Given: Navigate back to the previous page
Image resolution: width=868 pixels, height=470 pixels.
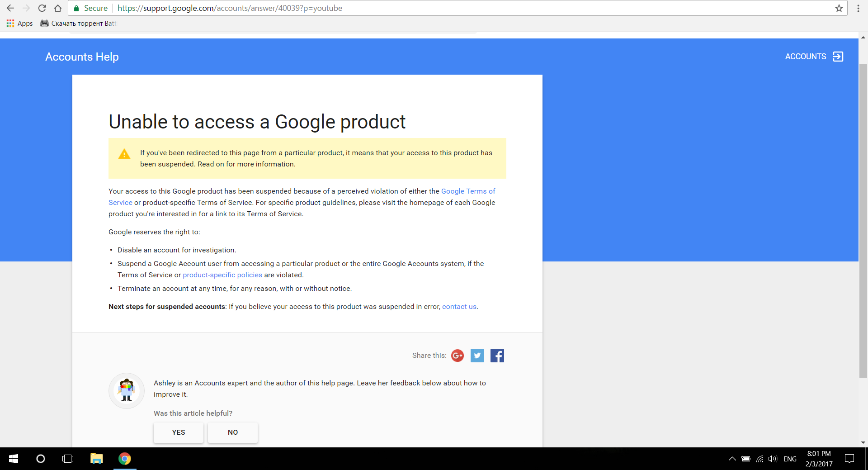Looking at the screenshot, I should click(10, 8).
